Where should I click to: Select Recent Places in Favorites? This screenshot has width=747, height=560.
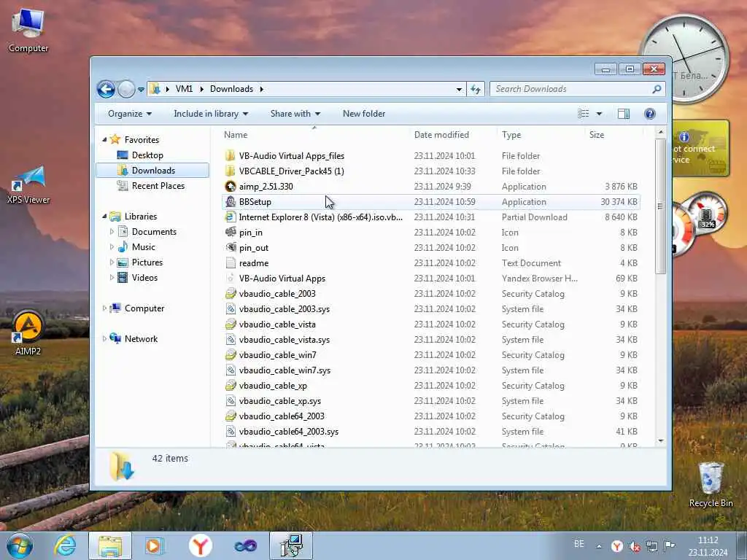(x=158, y=186)
